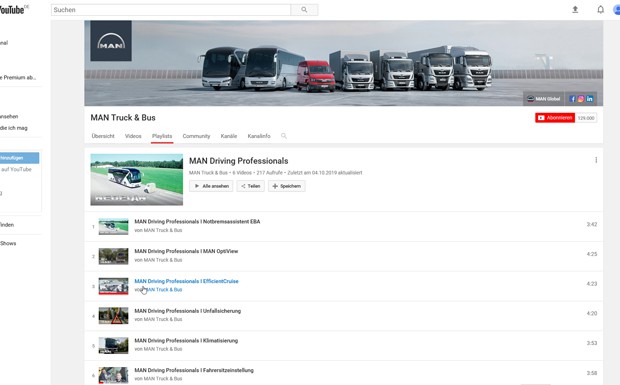
Task: Click the highlighted blue sidebar button
Action: 19,158
